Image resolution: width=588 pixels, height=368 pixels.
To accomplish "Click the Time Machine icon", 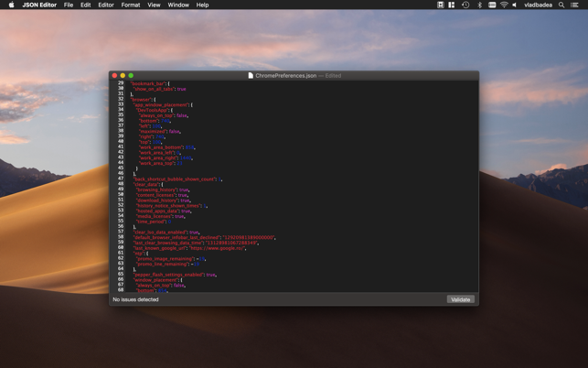I will click(465, 5).
